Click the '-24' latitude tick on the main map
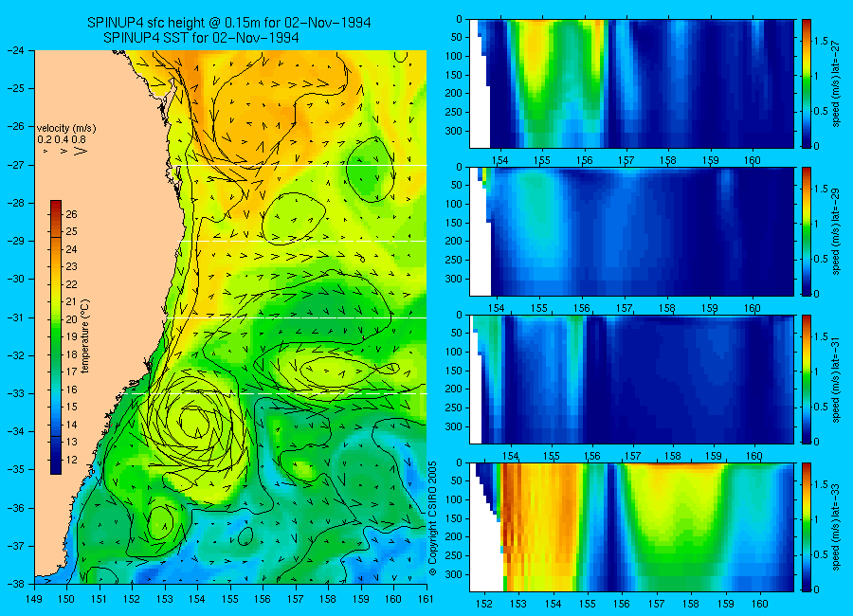Image resolution: width=853 pixels, height=616 pixels. coord(15,50)
